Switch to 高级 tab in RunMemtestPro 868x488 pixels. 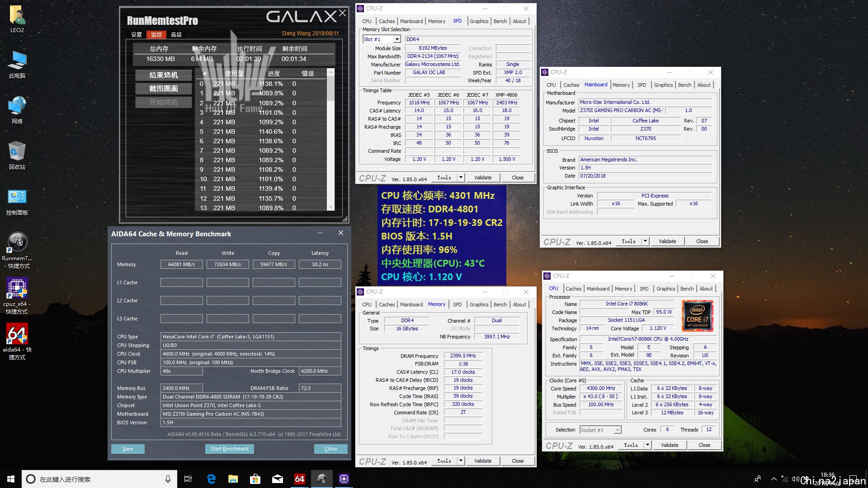pyautogui.click(x=176, y=35)
